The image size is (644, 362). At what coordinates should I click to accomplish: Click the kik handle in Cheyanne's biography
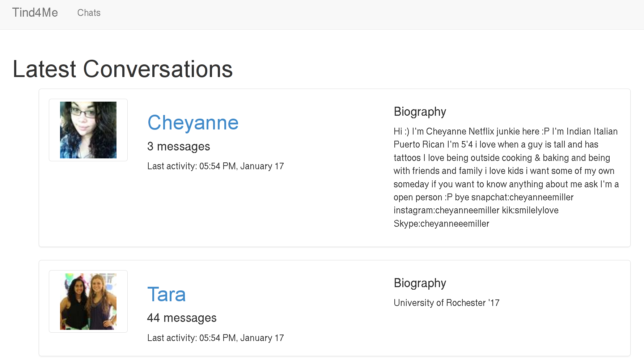[530, 210]
